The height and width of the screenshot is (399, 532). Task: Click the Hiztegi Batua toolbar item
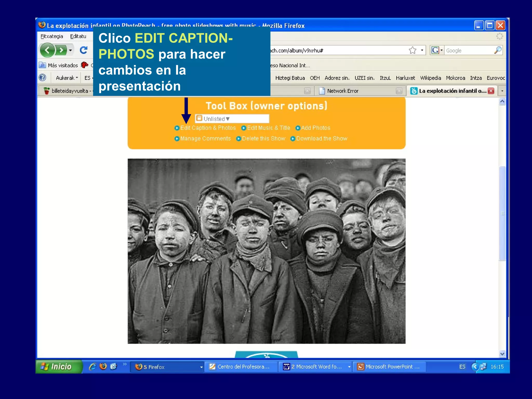290,78
